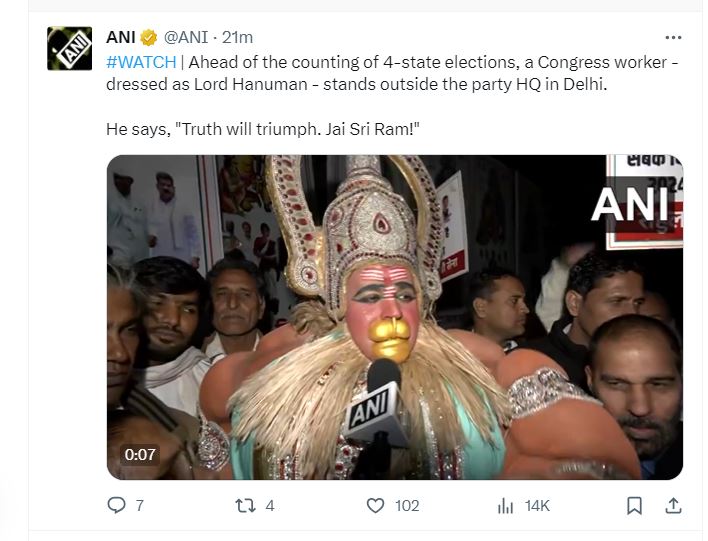
Task: Play the Hanuman costume video
Action: [394, 316]
